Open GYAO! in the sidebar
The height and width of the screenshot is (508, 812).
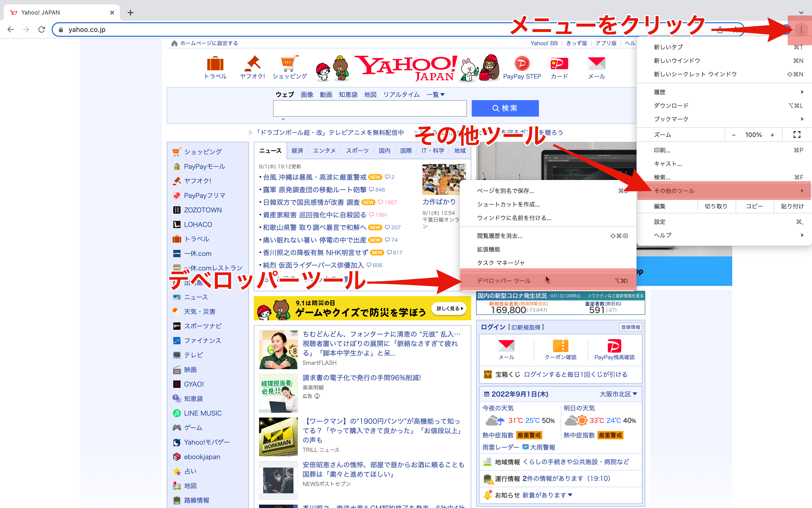194,384
